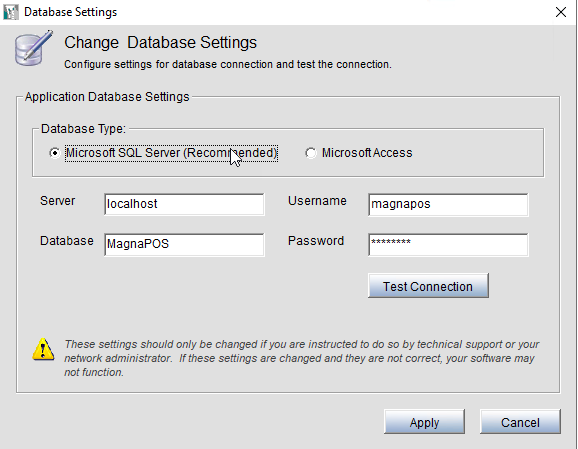The height and width of the screenshot is (449, 578).
Task: Click the 'Database Type:' label
Action: tap(83, 129)
